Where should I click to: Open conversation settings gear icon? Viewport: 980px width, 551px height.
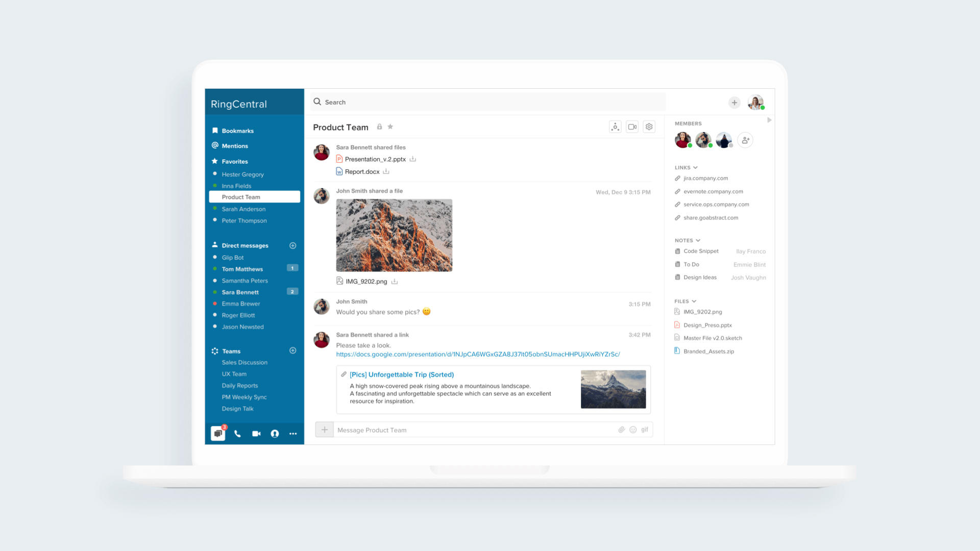click(649, 127)
